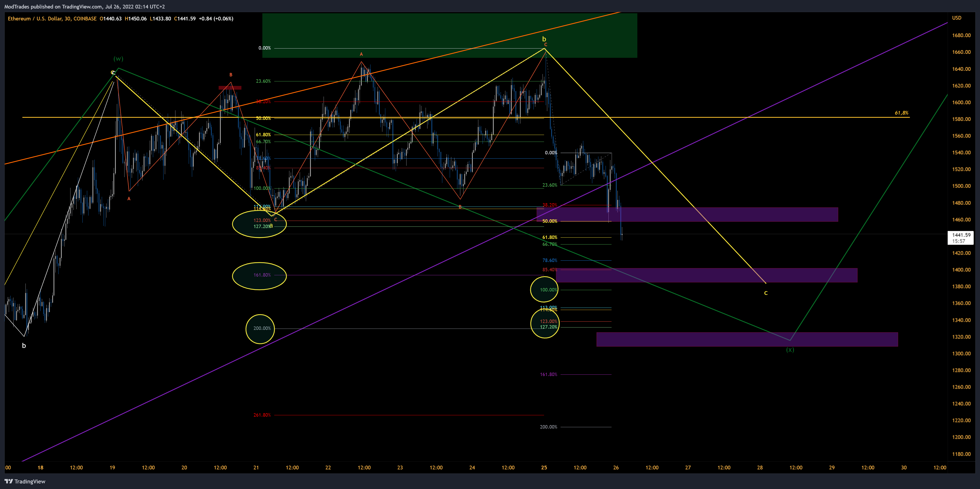Click the uncircled grey 200.00% extension label

(549, 427)
